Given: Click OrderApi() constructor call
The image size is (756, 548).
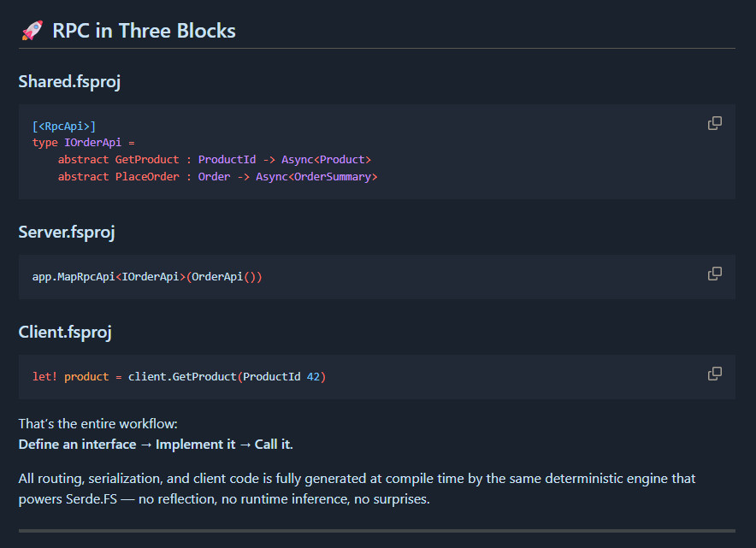Looking at the screenshot, I should click(x=226, y=277).
